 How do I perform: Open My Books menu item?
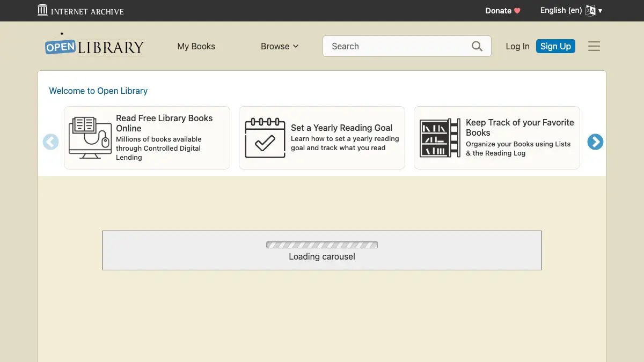pyautogui.click(x=196, y=46)
